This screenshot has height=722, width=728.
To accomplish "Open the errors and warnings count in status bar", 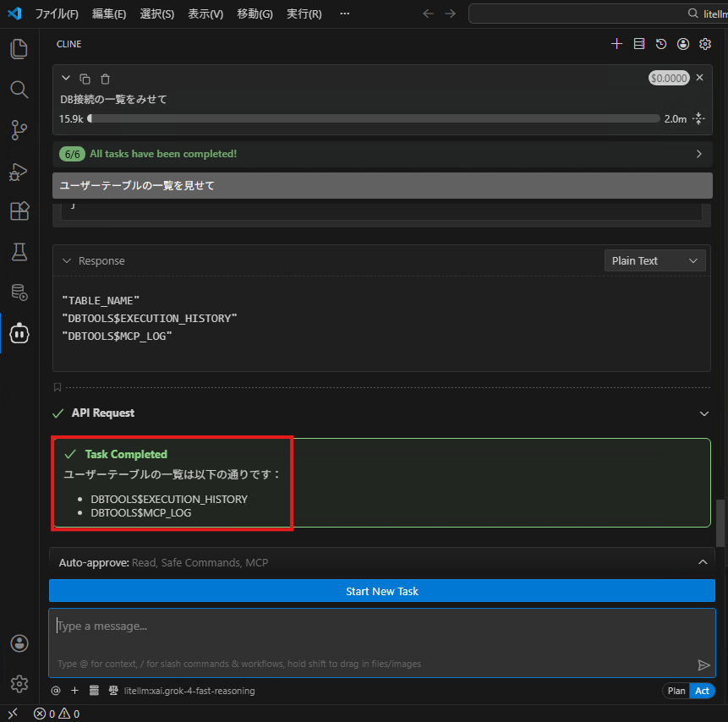I will (x=57, y=714).
